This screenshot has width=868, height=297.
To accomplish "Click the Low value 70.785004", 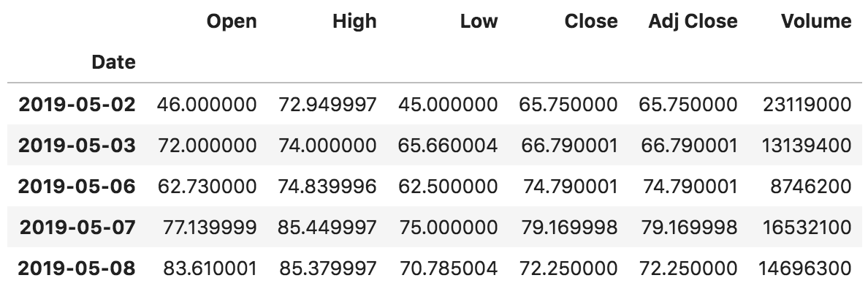I will coord(449,268).
